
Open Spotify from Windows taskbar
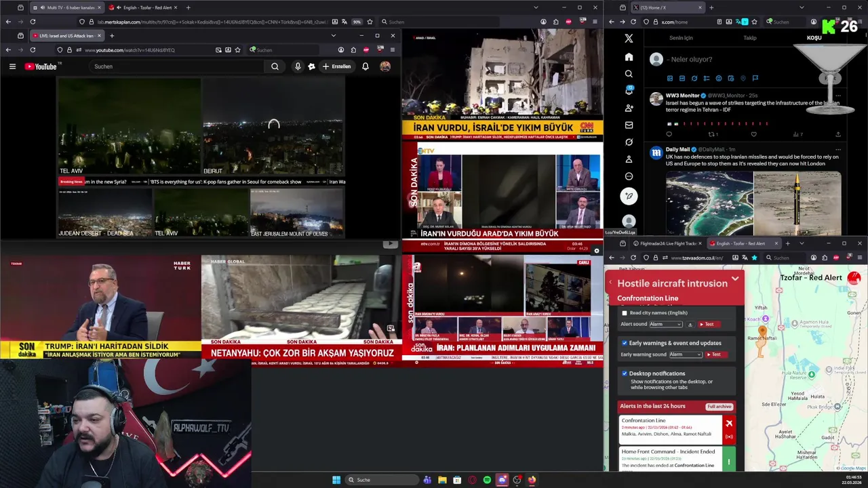pyautogui.click(x=487, y=480)
